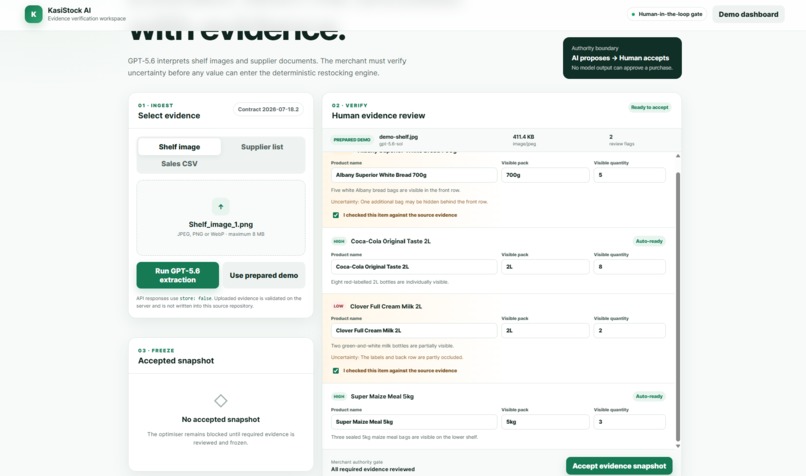Edit Albany bread visible quantity field
The height and width of the screenshot is (476, 806).
pos(629,175)
